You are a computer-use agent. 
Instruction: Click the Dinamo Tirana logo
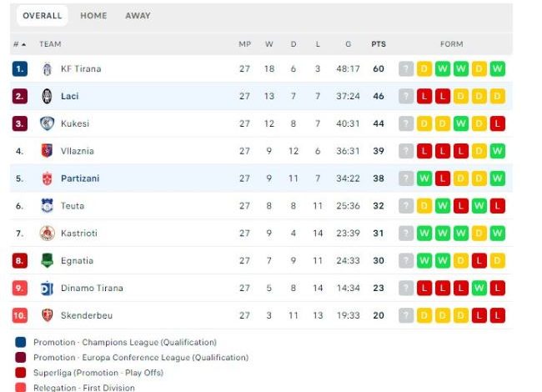coord(47,288)
